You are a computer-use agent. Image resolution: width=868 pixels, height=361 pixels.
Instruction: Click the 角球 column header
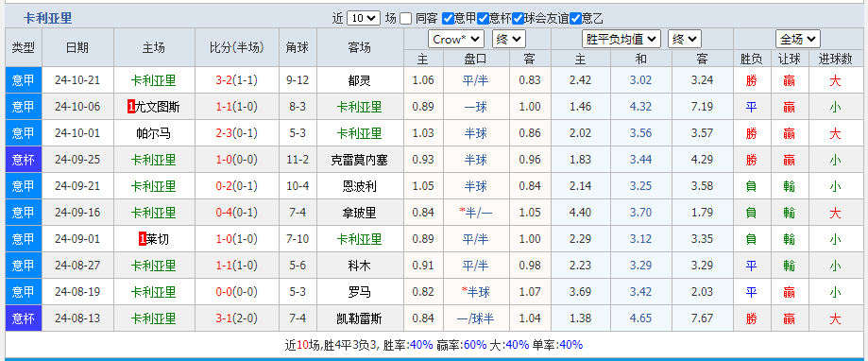click(x=298, y=47)
